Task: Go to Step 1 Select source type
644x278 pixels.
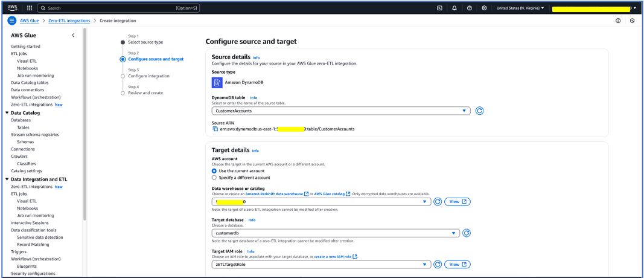Action: [145, 42]
